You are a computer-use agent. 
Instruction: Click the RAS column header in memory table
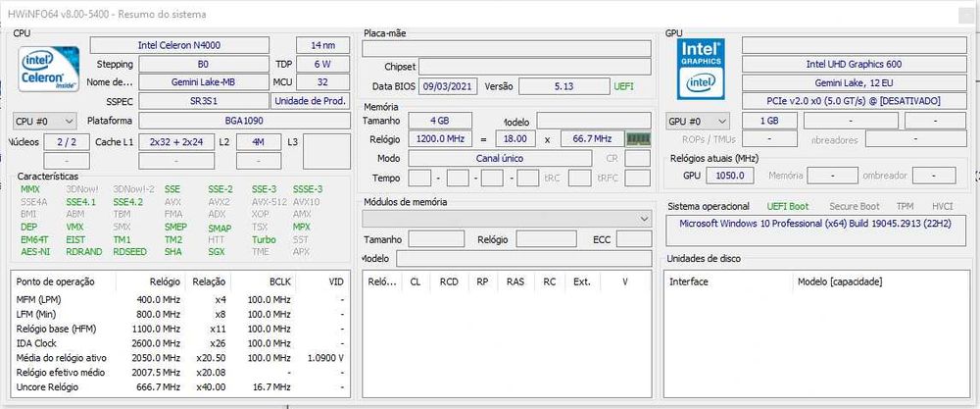[x=515, y=282]
